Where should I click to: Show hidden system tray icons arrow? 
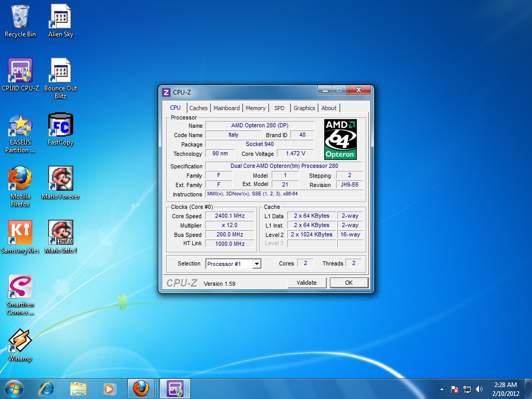tap(442, 389)
